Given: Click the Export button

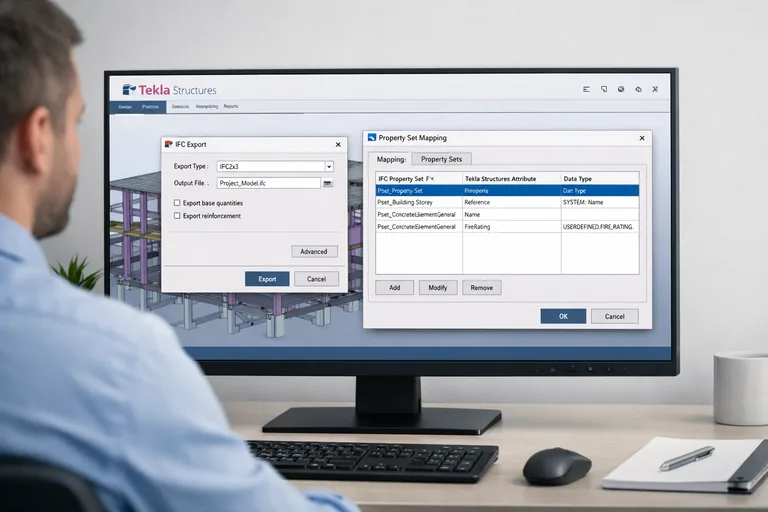Looking at the screenshot, I should point(267,279).
